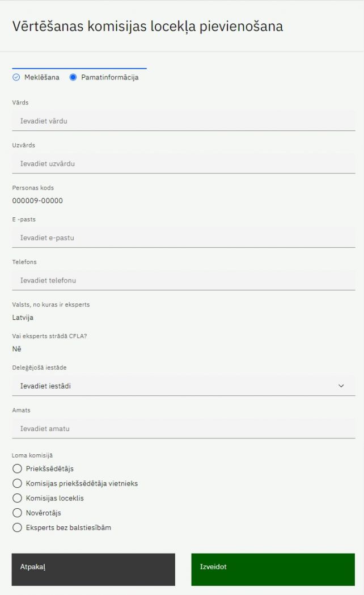The width and height of the screenshot is (364, 595).
Task: Choose the Komisijas loceklis radio button
Action: [17, 499]
